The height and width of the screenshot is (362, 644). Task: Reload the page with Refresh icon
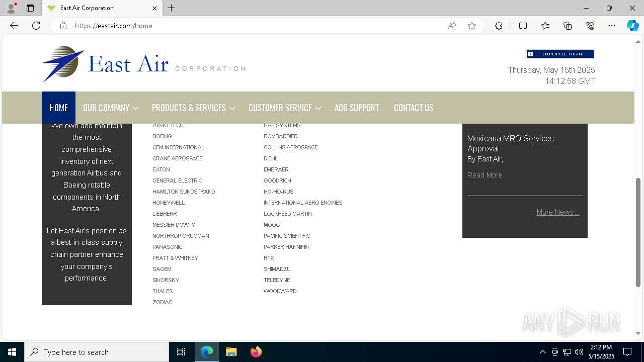[x=36, y=26]
